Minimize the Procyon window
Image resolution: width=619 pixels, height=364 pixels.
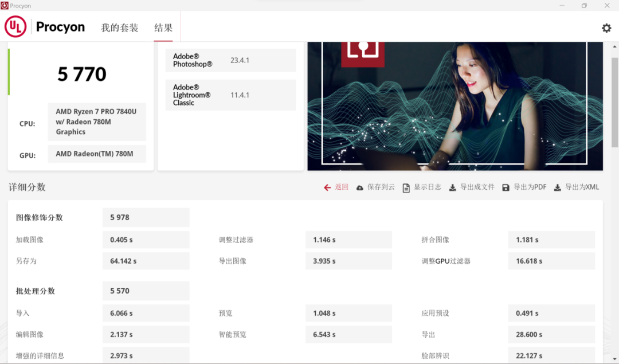point(562,6)
